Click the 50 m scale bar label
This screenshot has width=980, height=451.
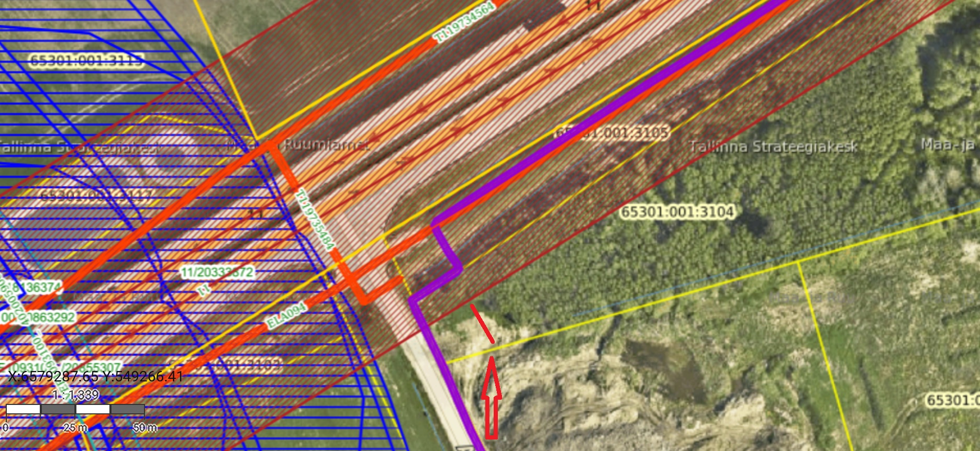coord(144,427)
